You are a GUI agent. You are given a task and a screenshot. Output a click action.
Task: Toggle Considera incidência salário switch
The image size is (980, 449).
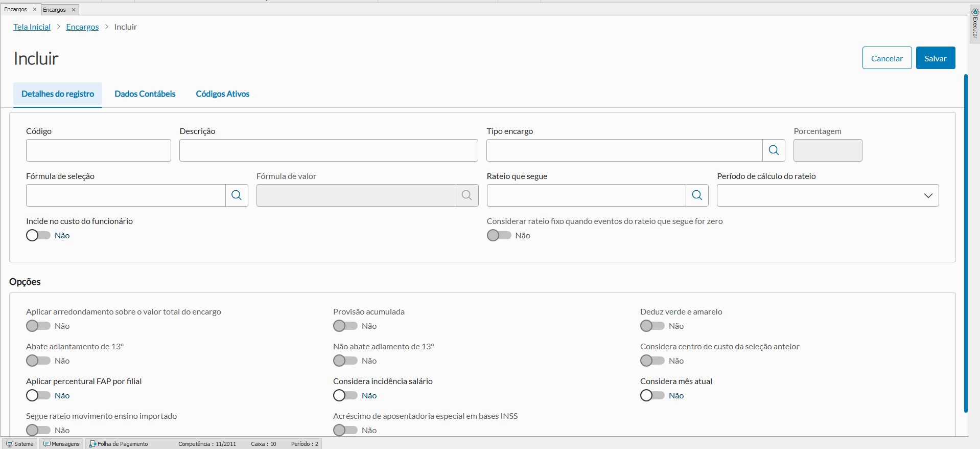pyautogui.click(x=345, y=395)
